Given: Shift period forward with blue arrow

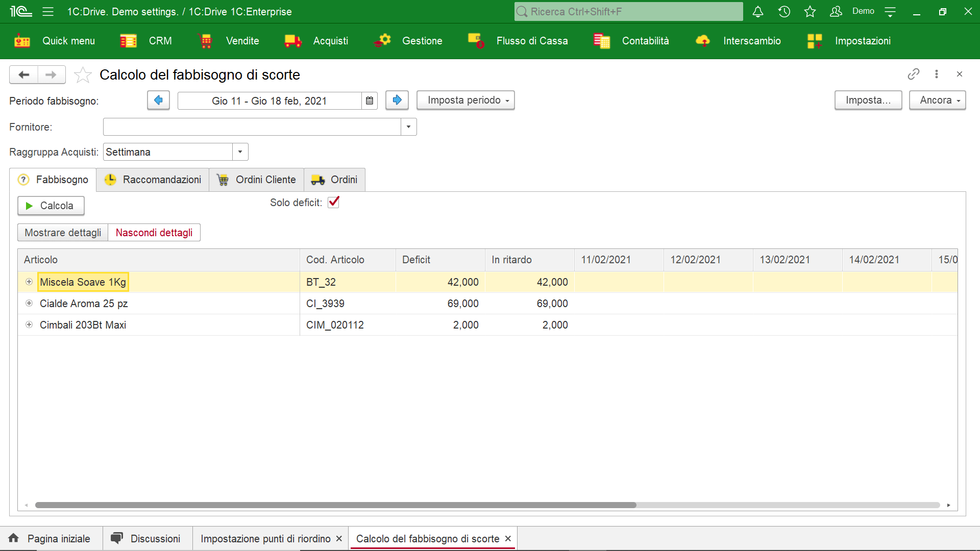Looking at the screenshot, I should [x=397, y=100].
